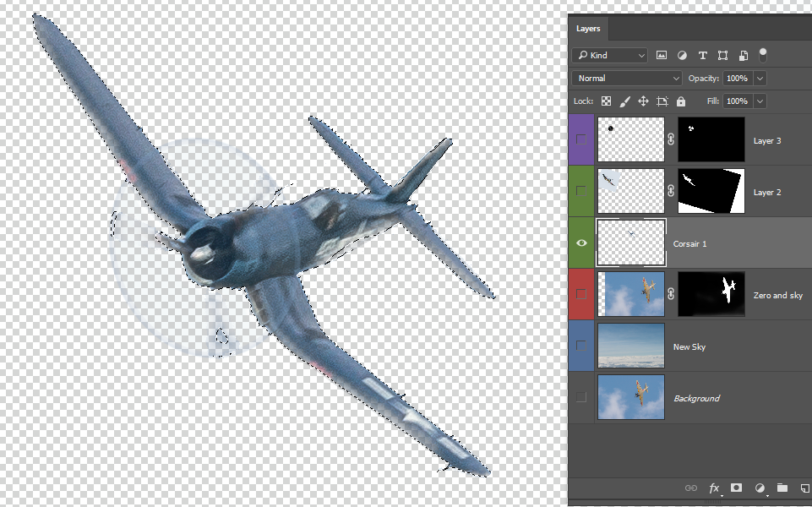
Task: Click the link layers chain icon
Action: coord(691,488)
